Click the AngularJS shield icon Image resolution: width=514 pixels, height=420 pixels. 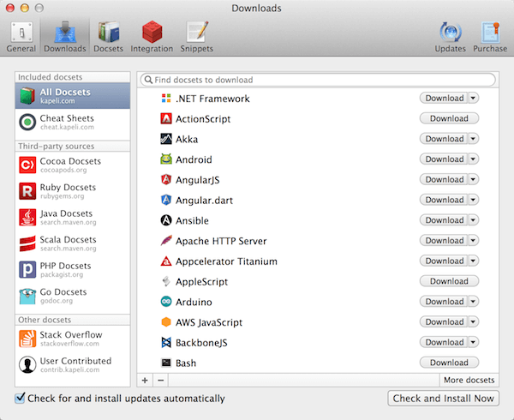pyautogui.click(x=166, y=179)
